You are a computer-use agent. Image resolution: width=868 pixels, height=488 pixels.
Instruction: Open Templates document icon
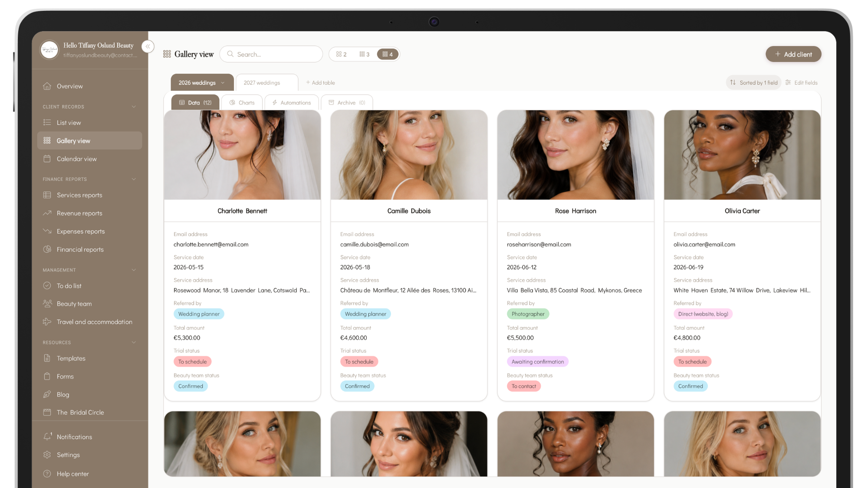47,358
